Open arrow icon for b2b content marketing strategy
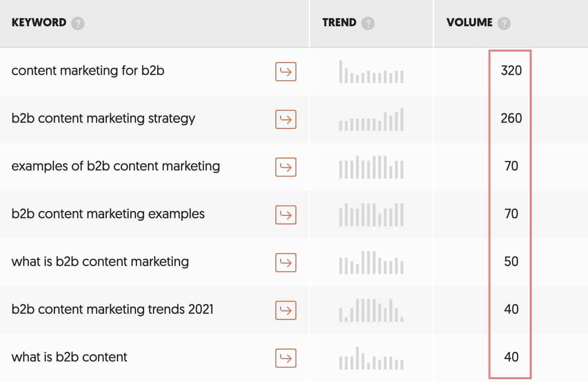 (x=286, y=119)
